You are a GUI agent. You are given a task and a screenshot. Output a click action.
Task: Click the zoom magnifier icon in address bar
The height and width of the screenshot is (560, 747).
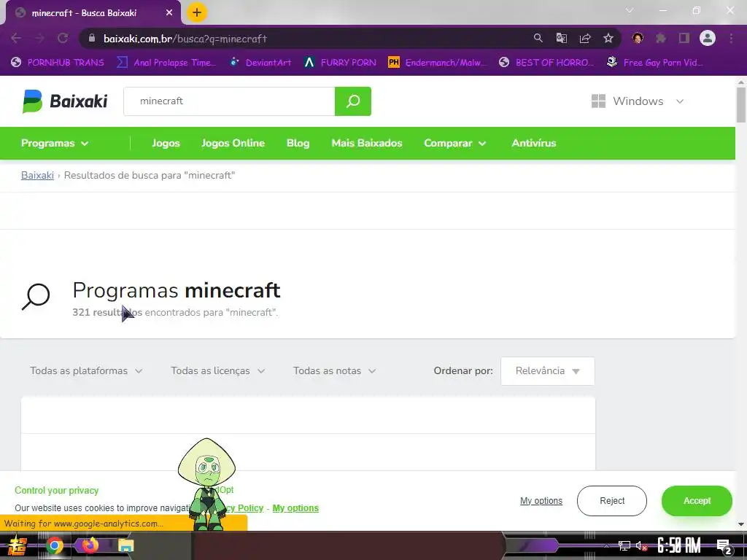(538, 38)
